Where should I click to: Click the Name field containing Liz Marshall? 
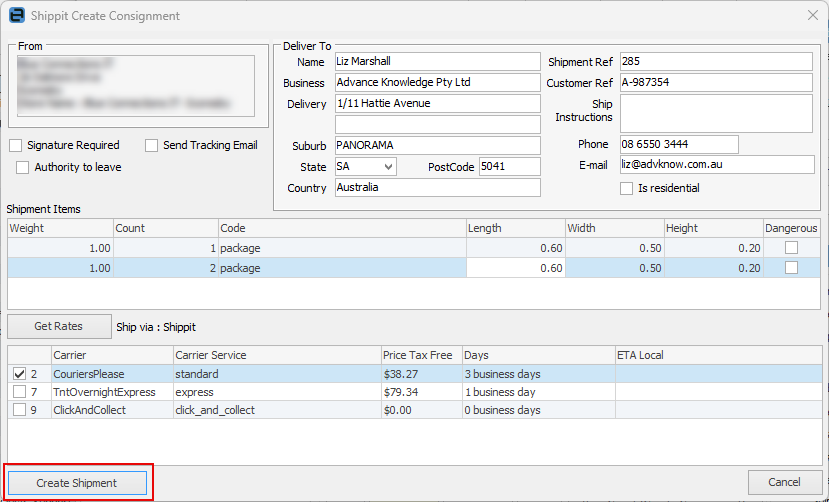pos(437,62)
